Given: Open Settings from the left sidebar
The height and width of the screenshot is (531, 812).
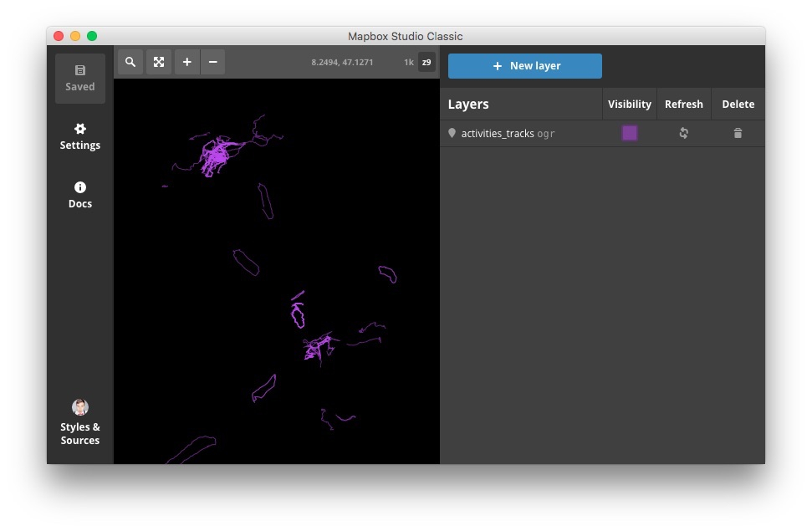Looking at the screenshot, I should click(80, 136).
